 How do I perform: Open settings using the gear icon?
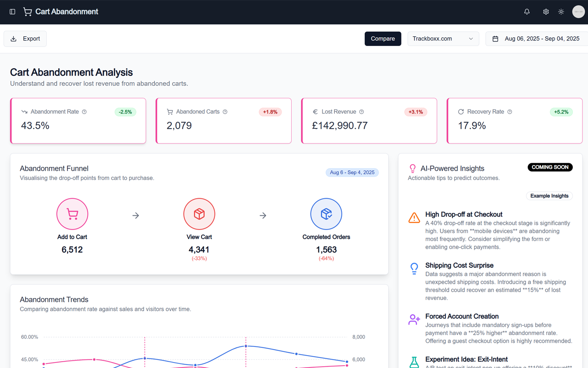coord(545,11)
